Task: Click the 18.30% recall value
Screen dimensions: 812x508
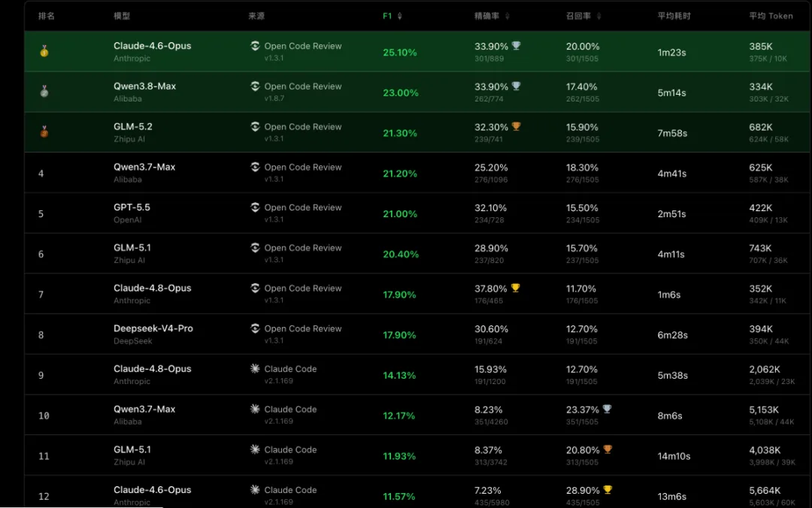Action: (582, 168)
